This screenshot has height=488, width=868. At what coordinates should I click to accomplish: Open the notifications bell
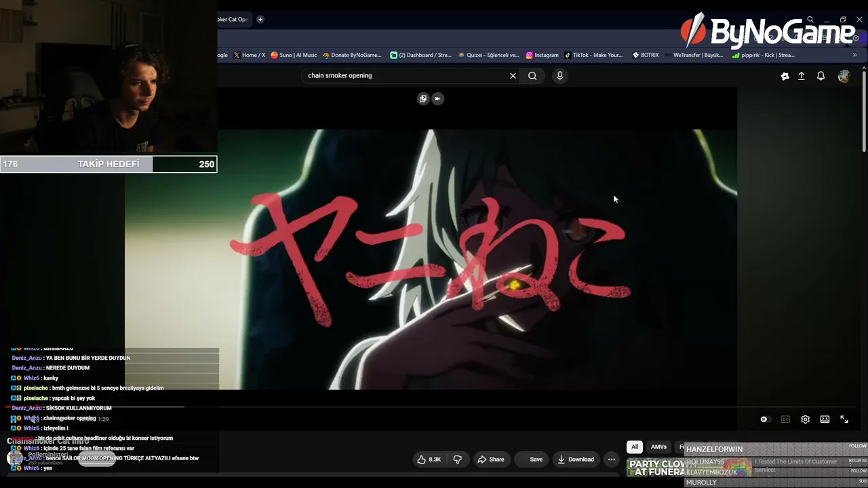[821, 77]
